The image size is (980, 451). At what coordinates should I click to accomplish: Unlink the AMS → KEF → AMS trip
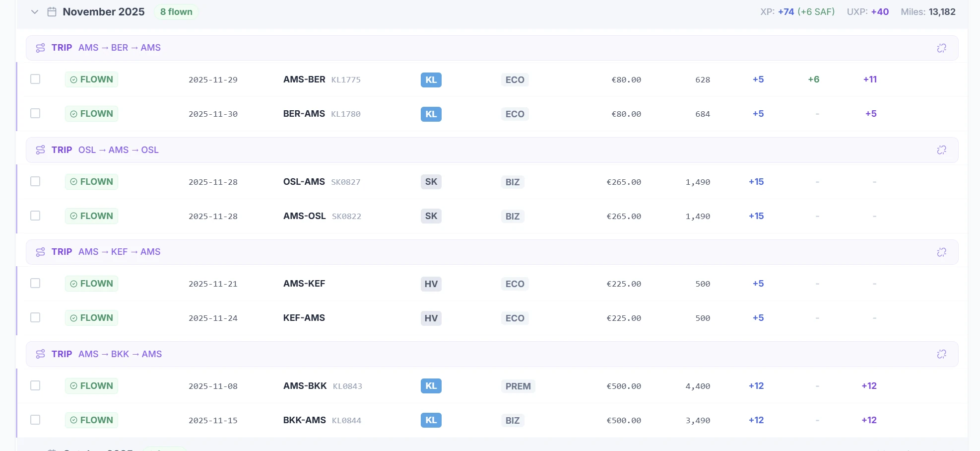(941, 252)
